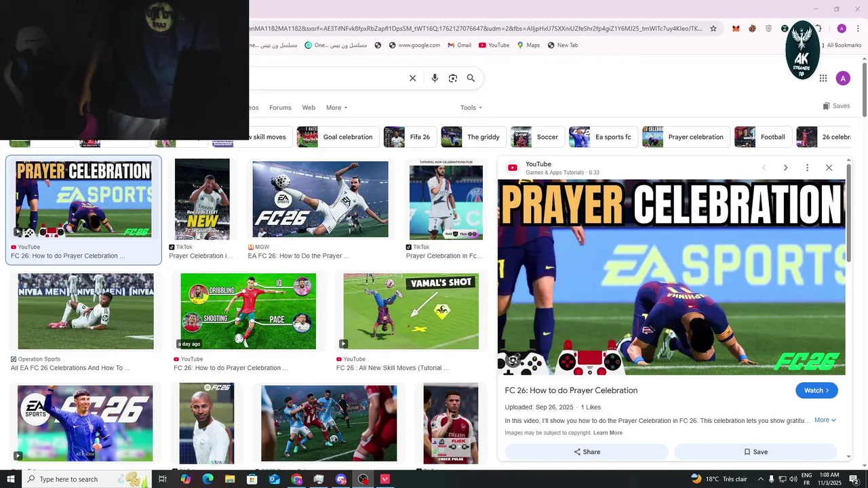Image resolution: width=868 pixels, height=488 pixels.
Task: Open the weather widget showing 18°C
Action: tap(719, 479)
